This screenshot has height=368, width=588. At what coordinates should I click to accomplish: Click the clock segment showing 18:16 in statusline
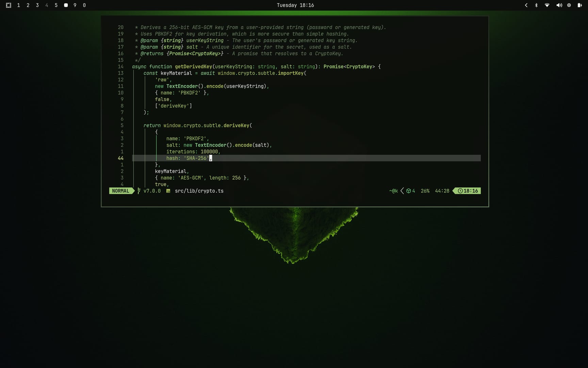468,191
